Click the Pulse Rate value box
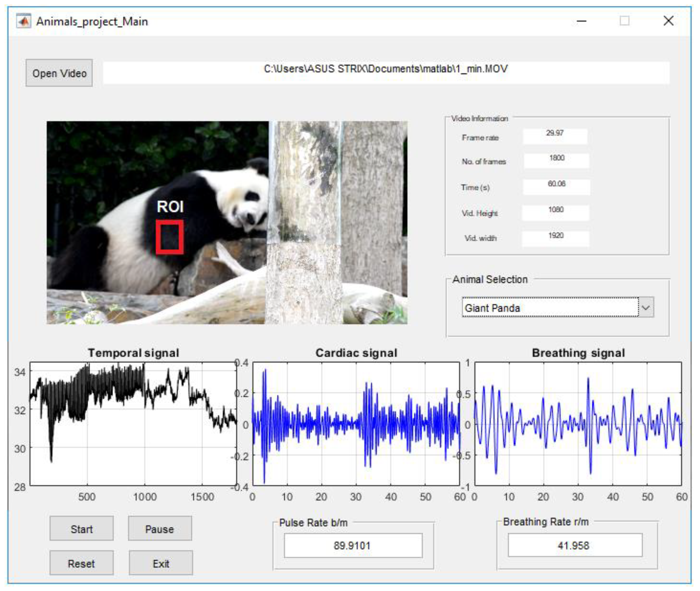 [353, 545]
